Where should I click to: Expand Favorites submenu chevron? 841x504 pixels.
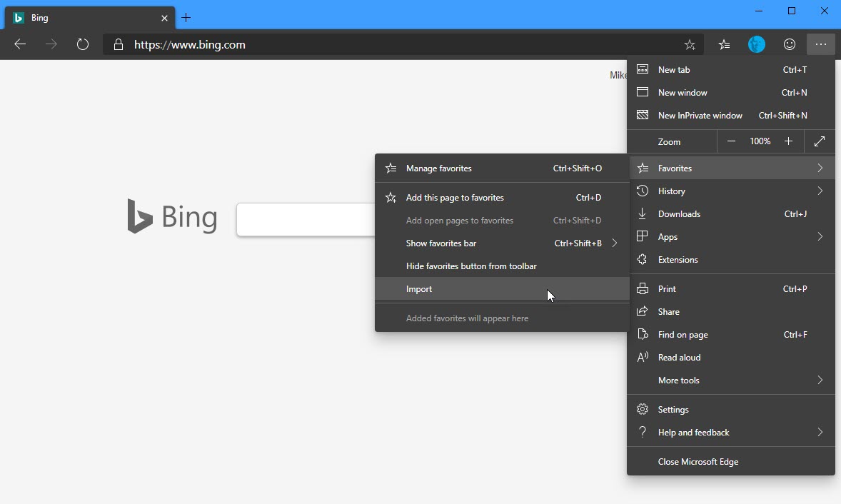click(x=820, y=168)
